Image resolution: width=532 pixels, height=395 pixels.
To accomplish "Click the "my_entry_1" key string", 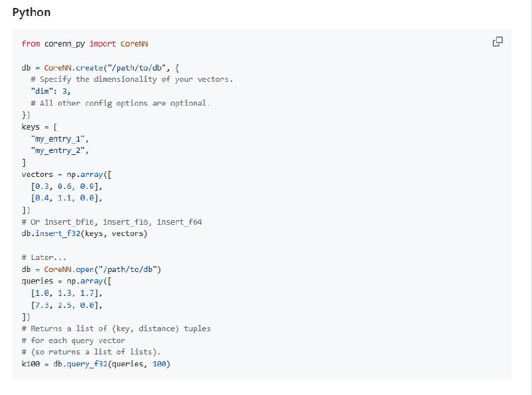I will click(x=60, y=139).
